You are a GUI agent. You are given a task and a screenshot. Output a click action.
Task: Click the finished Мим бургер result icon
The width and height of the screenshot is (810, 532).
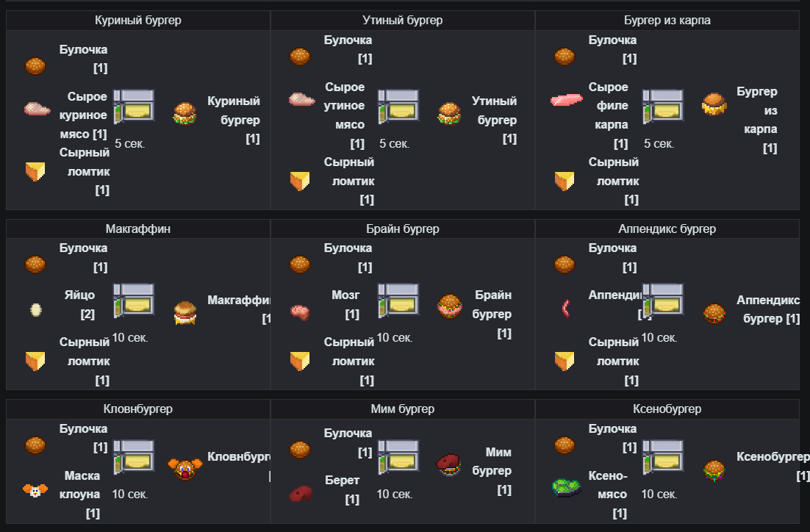(449, 465)
